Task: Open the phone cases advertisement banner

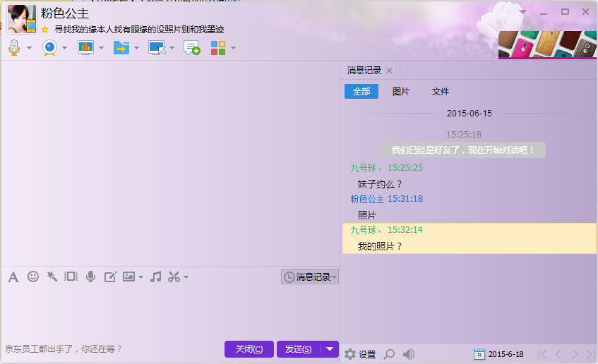Action: point(547,45)
